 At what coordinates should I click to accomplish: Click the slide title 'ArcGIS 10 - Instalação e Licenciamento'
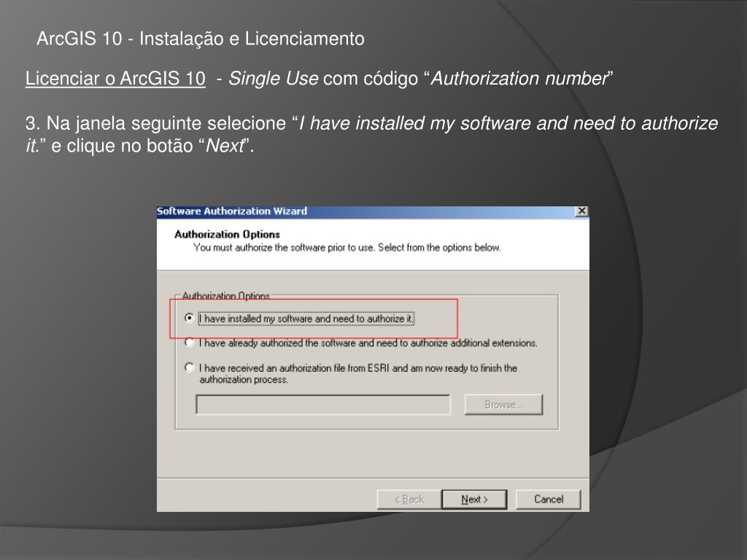tap(201, 39)
